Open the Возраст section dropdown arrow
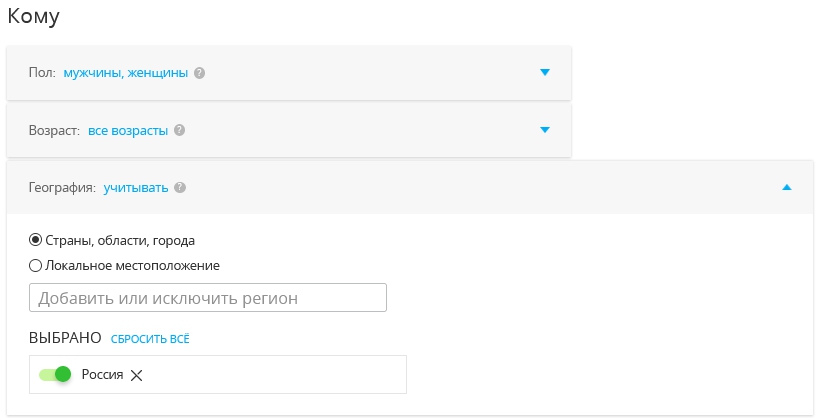816x418 pixels. click(545, 130)
